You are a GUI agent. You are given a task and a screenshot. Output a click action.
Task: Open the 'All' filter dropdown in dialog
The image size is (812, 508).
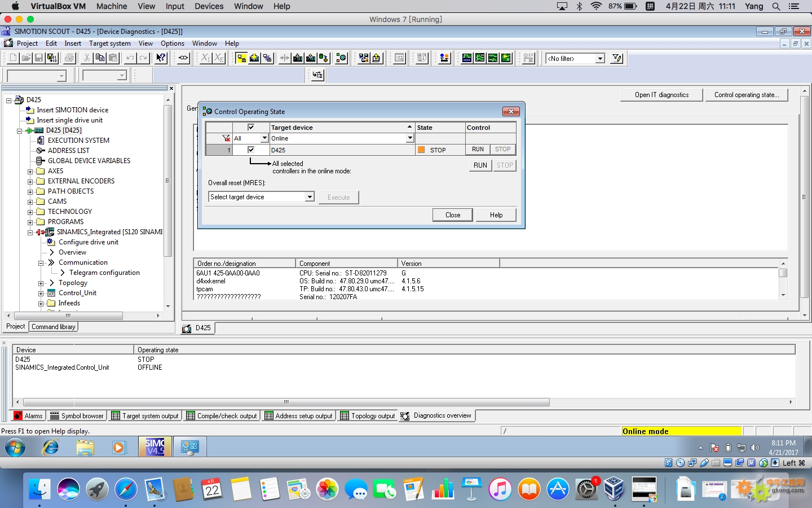(x=264, y=138)
